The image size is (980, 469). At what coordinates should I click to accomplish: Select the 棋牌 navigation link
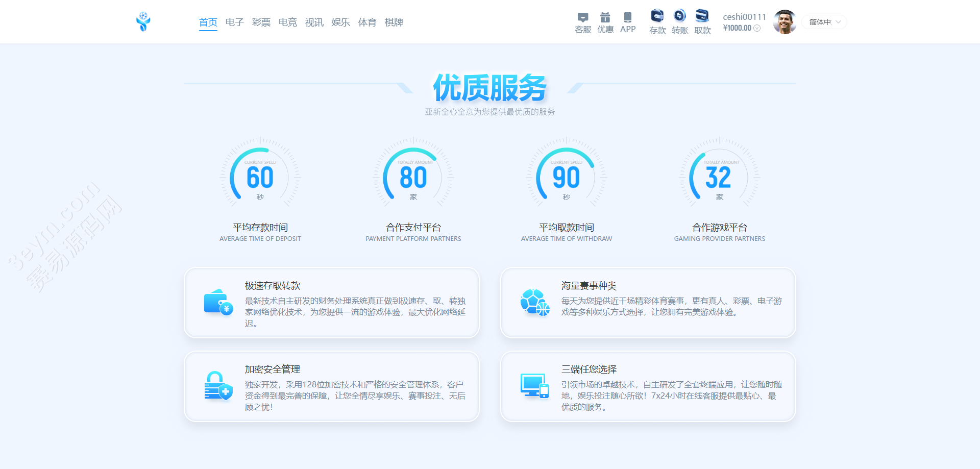394,22
